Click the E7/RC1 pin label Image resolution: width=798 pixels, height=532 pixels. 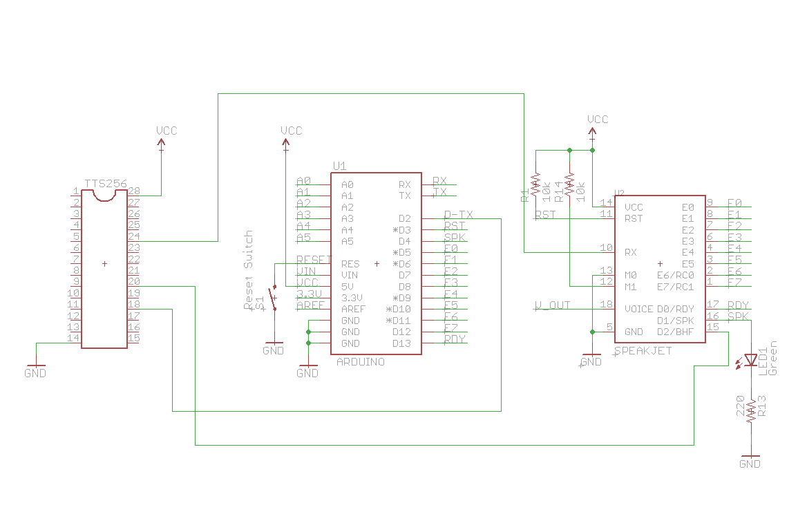[675, 287]
